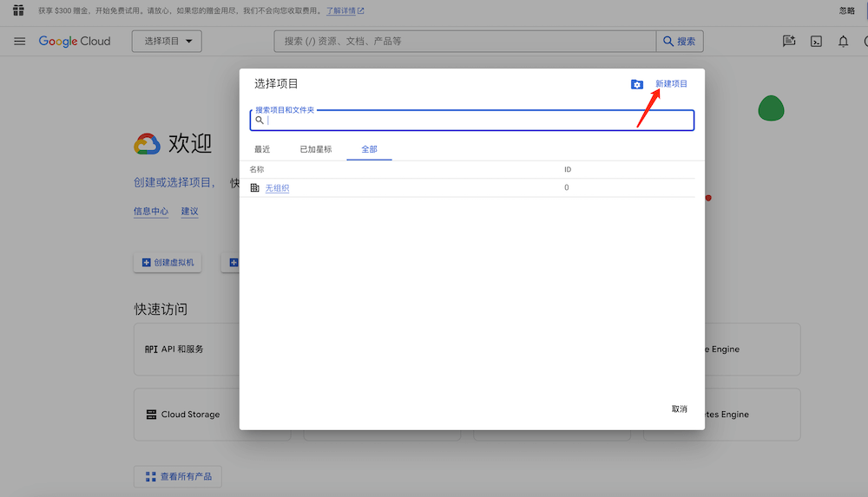
Task: Click the Google Cloud logo
Action: point(75,42)
